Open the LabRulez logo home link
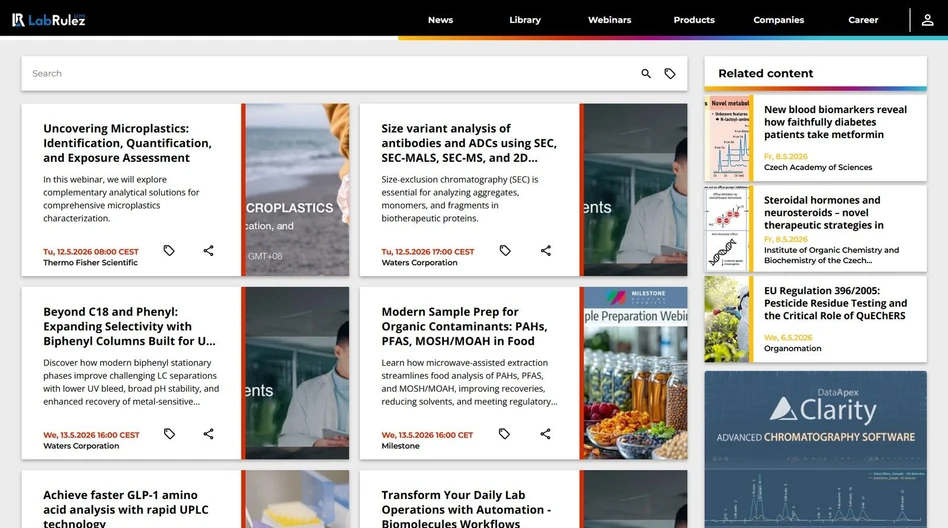The width and height of the screenshot is (948, 528). (48, 20)
